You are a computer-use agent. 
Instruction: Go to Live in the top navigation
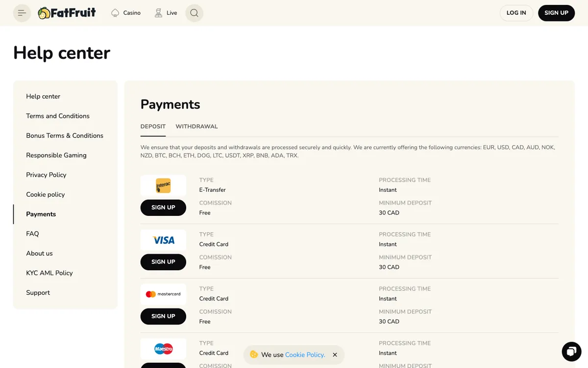click(166, 13)
